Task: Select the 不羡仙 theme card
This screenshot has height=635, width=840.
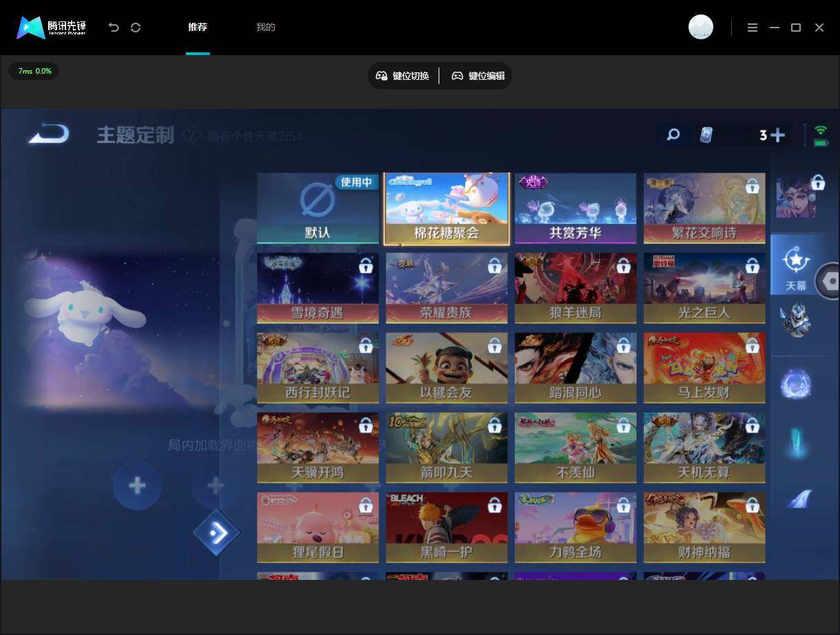Action: click(575, 448)
